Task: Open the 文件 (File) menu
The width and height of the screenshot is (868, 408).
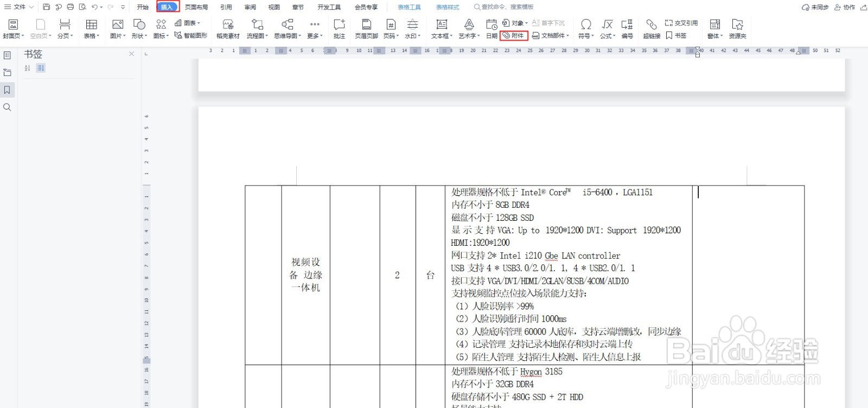Action: 15,7
